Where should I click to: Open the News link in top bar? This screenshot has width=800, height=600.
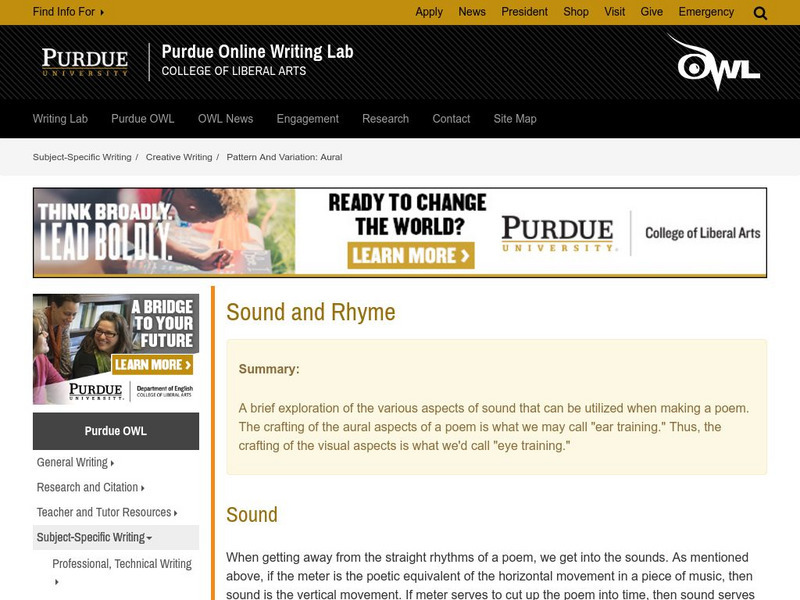(x=472, y=12)
